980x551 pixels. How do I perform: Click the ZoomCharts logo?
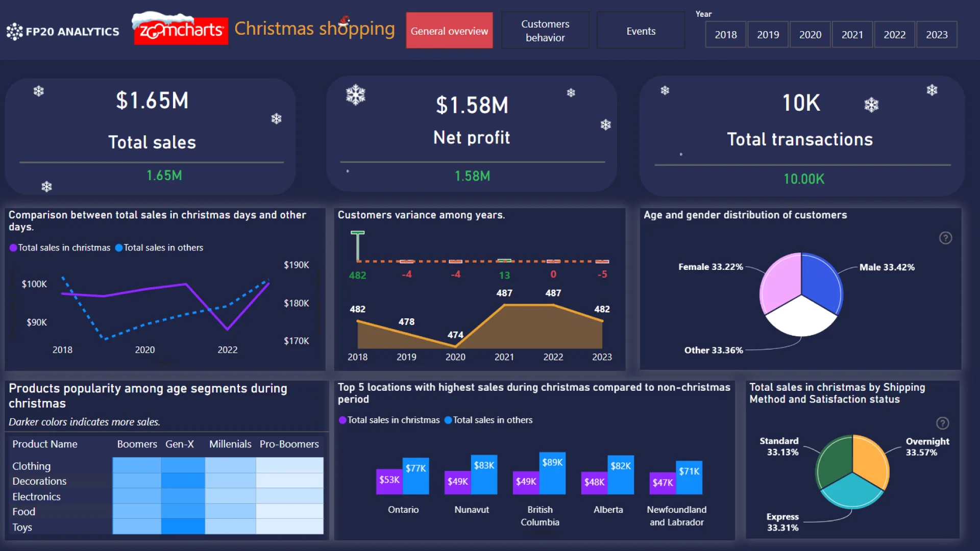tap(181, 29)
